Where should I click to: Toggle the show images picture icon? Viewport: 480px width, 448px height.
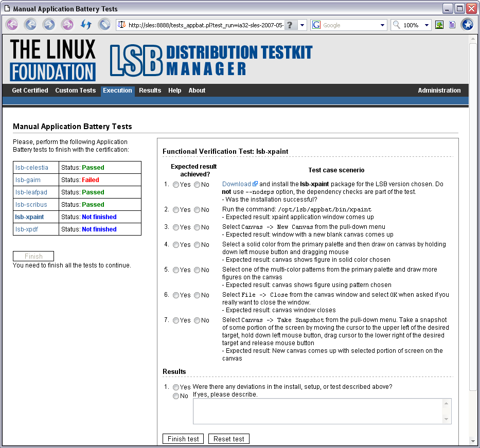[x=439, y=25]
